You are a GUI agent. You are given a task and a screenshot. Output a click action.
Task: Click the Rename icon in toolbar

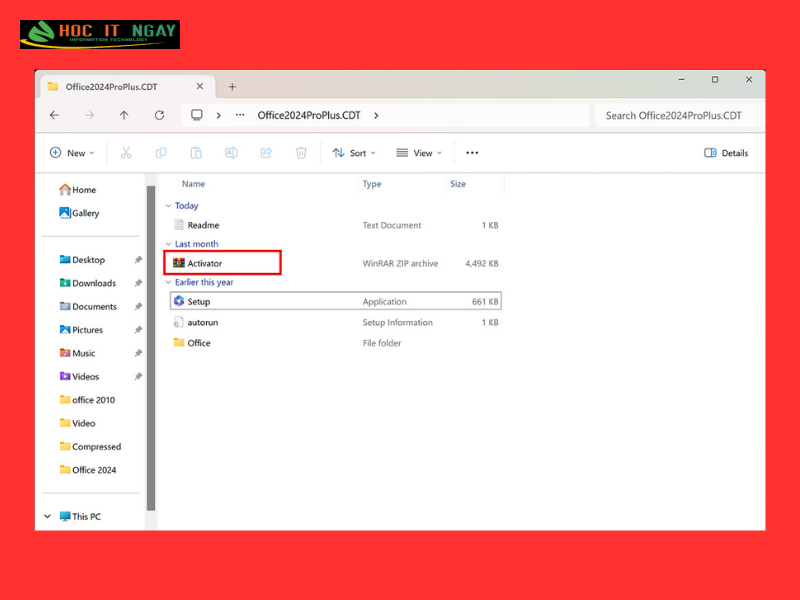(x=231, y=153)
